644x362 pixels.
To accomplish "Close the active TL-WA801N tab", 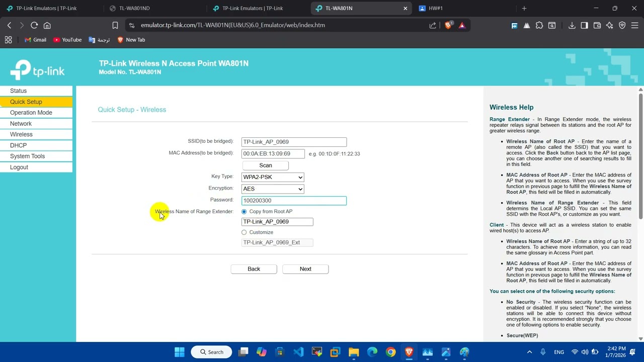I will point(406,8).
